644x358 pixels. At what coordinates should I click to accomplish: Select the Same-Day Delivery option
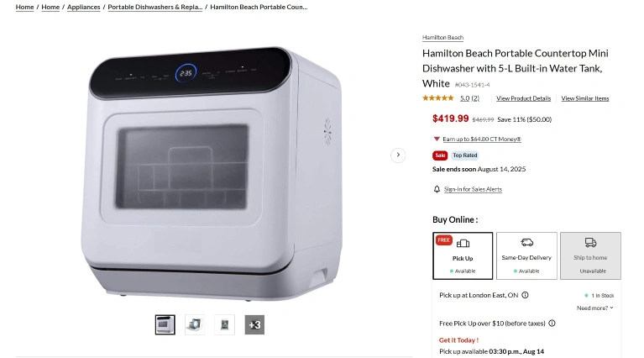(526, 256)
